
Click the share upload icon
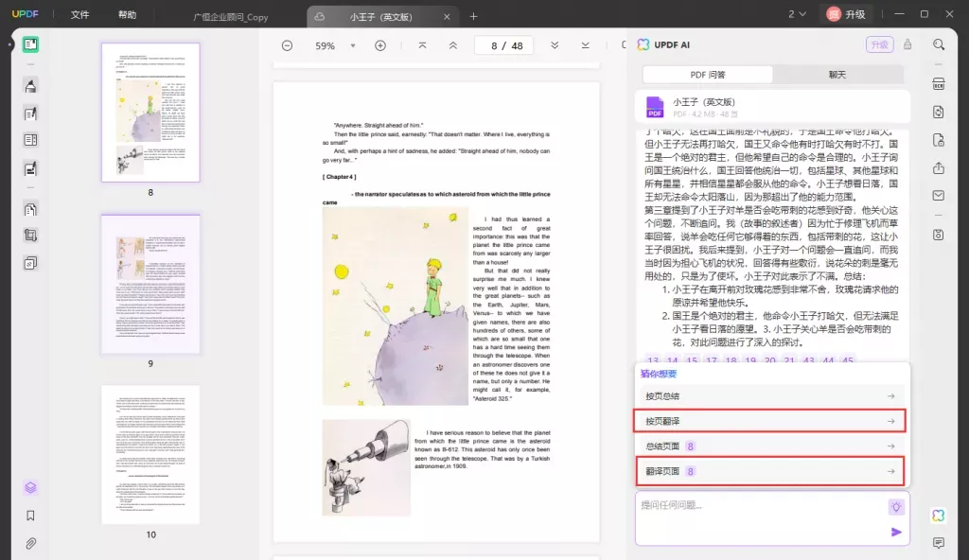click(938, 168)
